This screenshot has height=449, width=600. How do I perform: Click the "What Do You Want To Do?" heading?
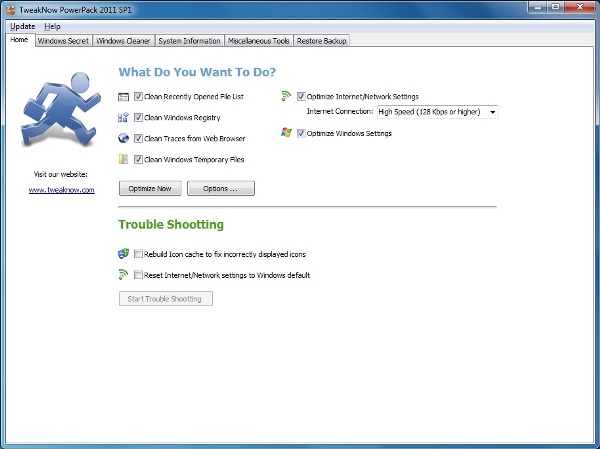197,72
